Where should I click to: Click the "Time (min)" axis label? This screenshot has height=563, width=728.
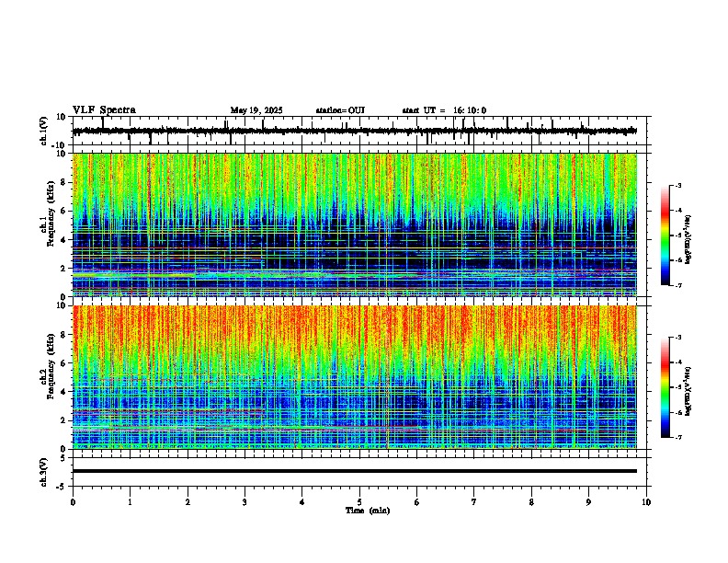(x=368, y=511)
